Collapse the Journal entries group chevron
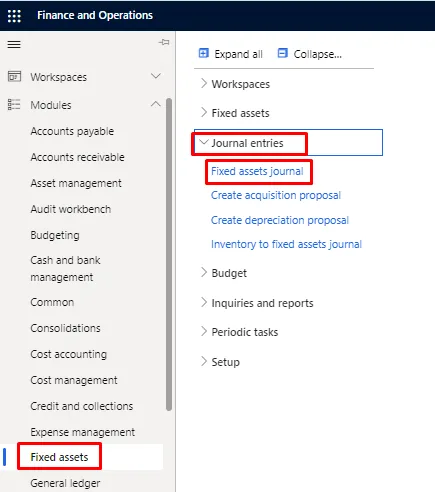The height and width of the screenshot is (492, 435). (x=204, y=142)
